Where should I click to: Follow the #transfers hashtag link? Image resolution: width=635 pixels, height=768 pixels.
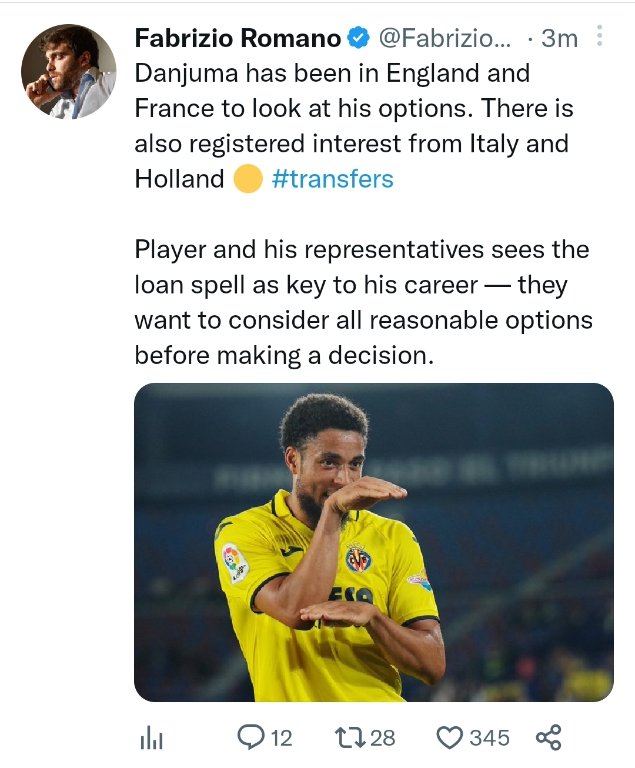[333, 179]
